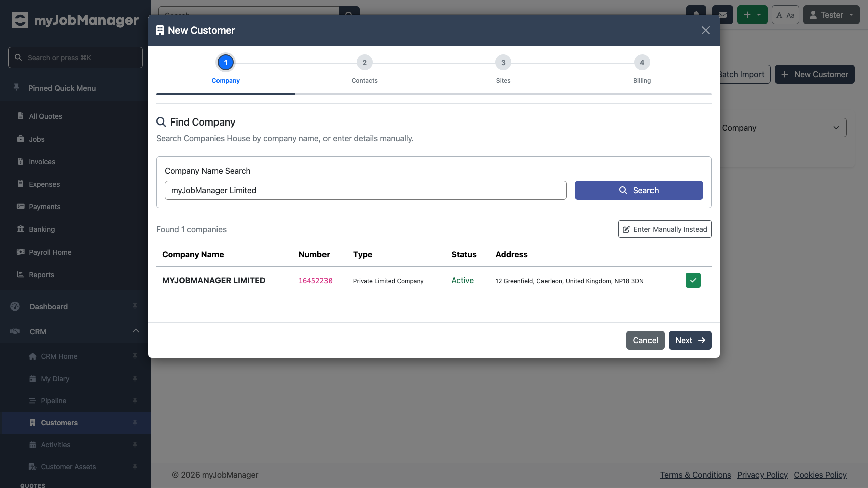Click company number 16452230
The image size is (868, 488).
click(x=315, y=281)
